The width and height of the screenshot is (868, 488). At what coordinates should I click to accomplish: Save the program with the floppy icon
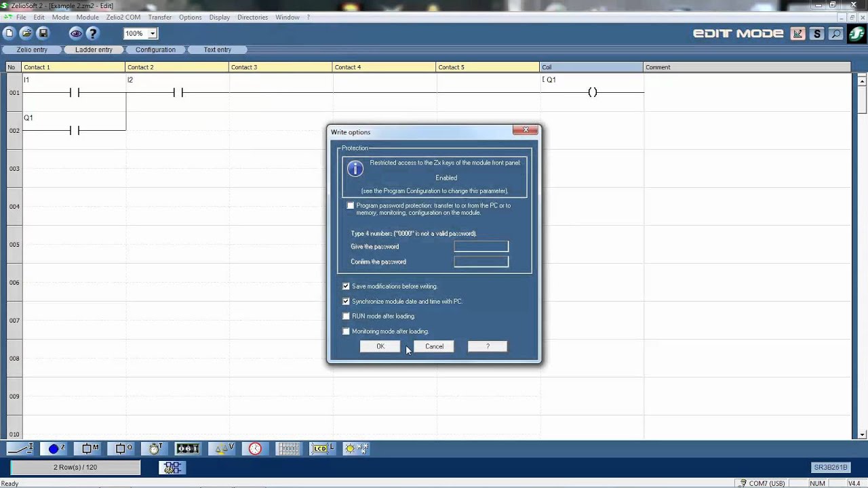pos(43,33)
